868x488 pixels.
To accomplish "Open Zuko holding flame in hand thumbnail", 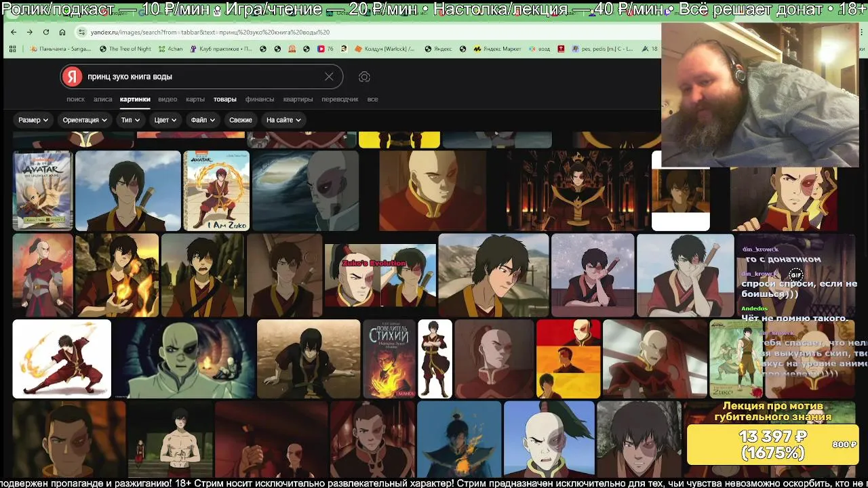I will [117, 275].
